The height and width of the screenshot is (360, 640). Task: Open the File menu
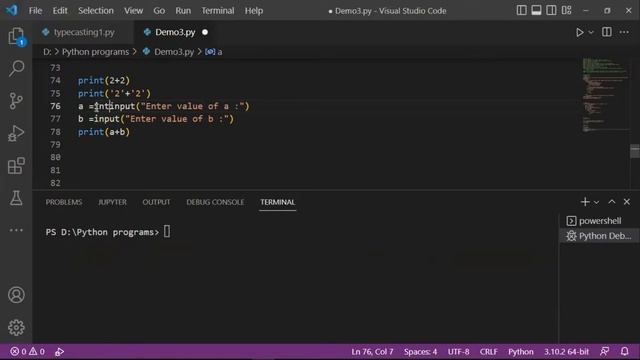tap(35, 11)
